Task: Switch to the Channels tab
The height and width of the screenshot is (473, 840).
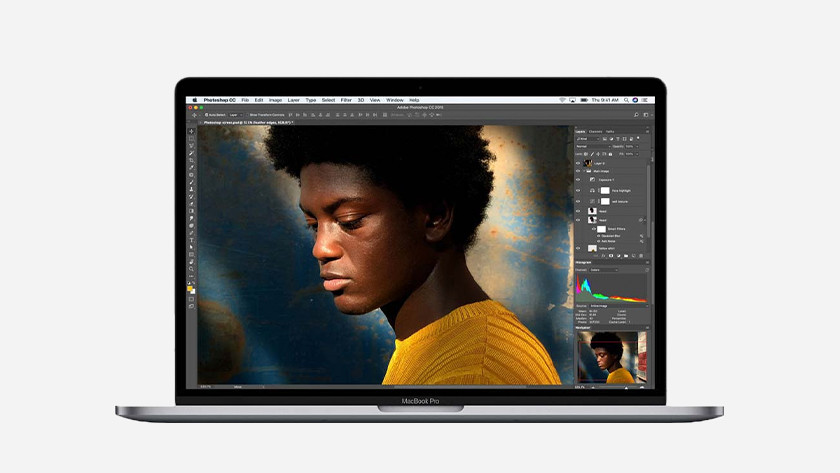Action: tap(596, 131)
